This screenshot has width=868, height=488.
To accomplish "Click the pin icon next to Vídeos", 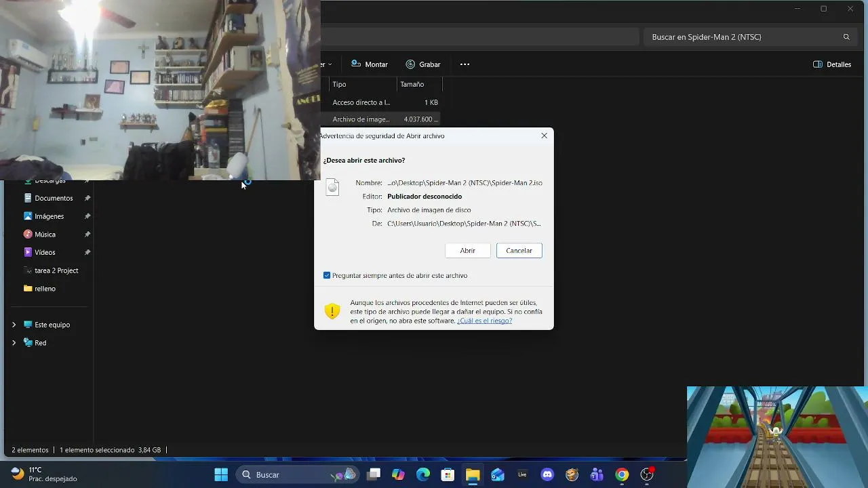I will pos(87,252).
